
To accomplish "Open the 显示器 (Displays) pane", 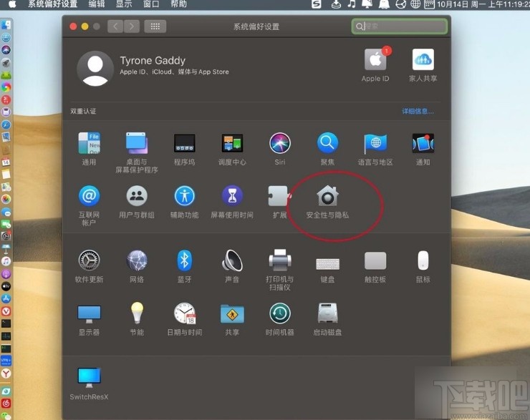I will click(90, 314).
